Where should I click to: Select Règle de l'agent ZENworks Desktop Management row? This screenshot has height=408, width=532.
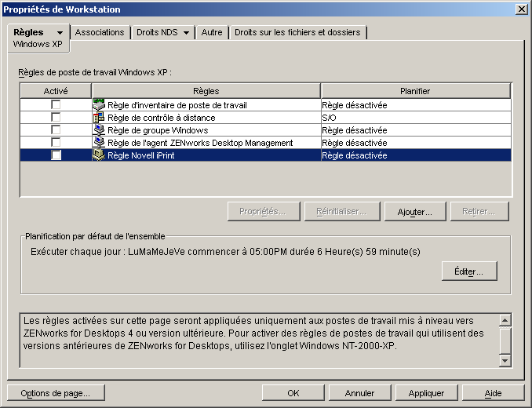[x=265, y=143]
